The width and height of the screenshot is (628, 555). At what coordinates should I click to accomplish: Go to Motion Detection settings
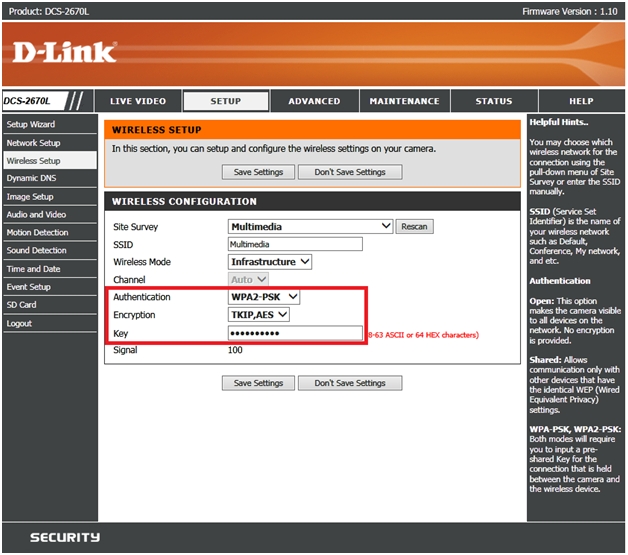click(37, 233)
